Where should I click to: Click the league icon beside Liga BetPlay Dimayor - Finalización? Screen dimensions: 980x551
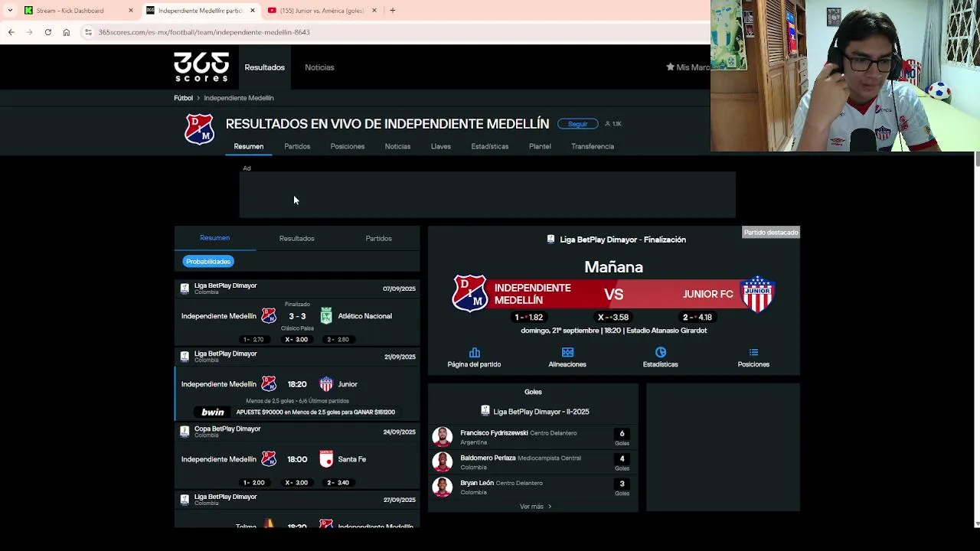550,240
